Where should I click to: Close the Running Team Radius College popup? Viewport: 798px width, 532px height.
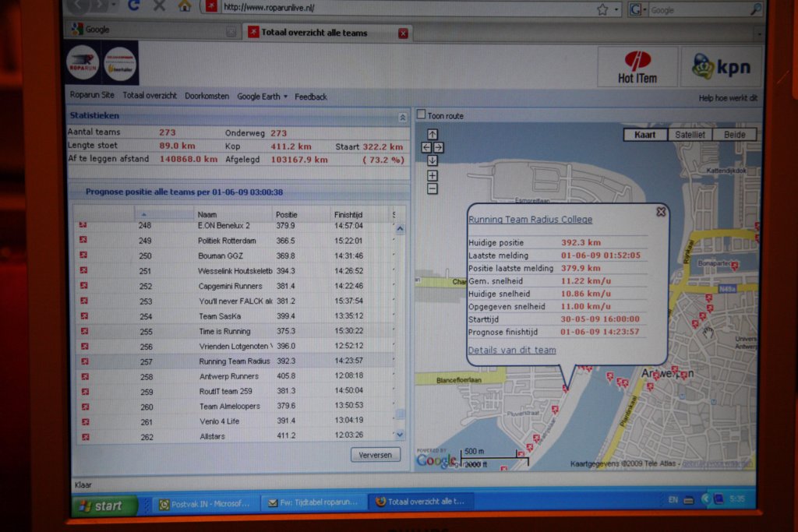tap(661, 212)
